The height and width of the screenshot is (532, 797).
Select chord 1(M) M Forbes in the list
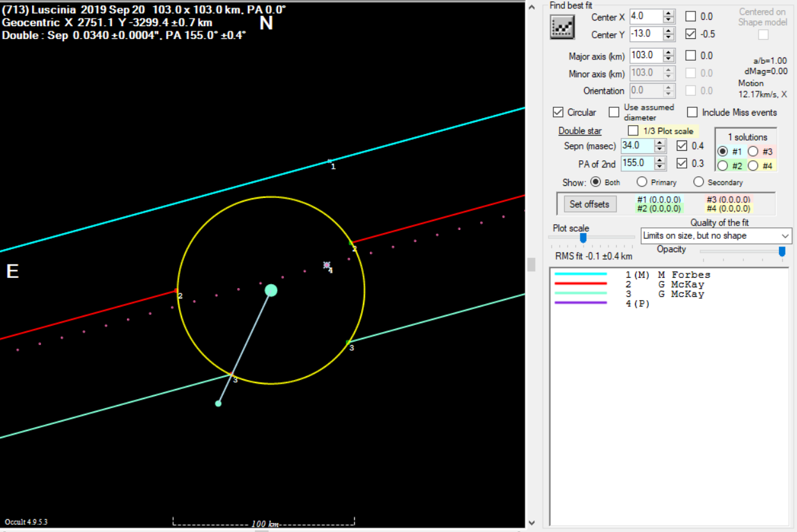point(668,275)
